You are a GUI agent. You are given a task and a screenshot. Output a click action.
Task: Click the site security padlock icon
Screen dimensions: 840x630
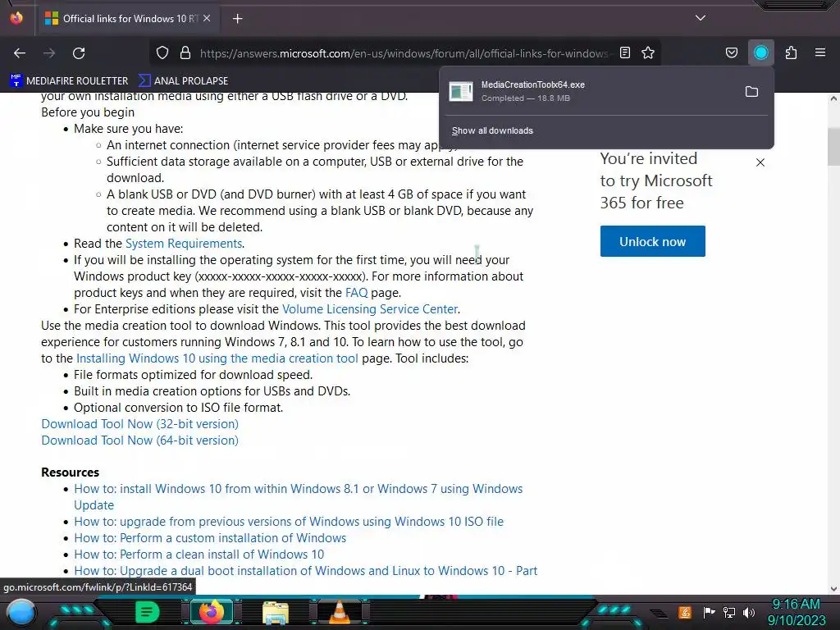coord(185,53)
